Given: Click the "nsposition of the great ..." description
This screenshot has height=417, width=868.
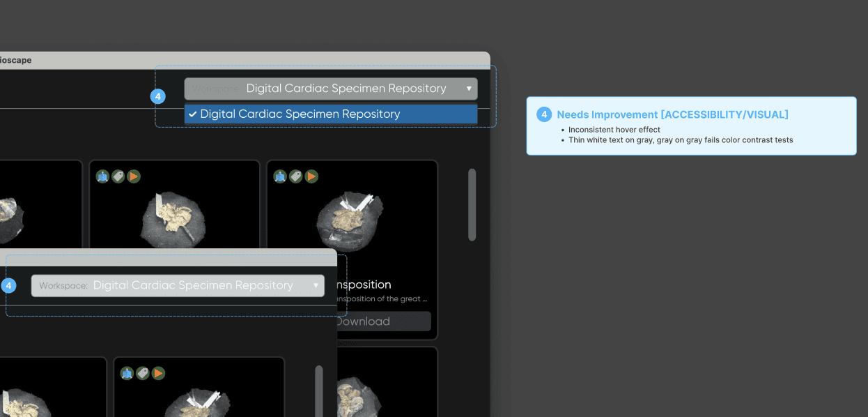Looking at the screenshot, I should tap(382, 299).
